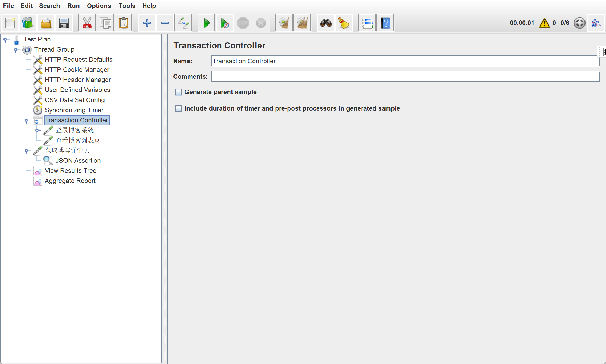Click the Clear All brooms icon

point(302,23)
